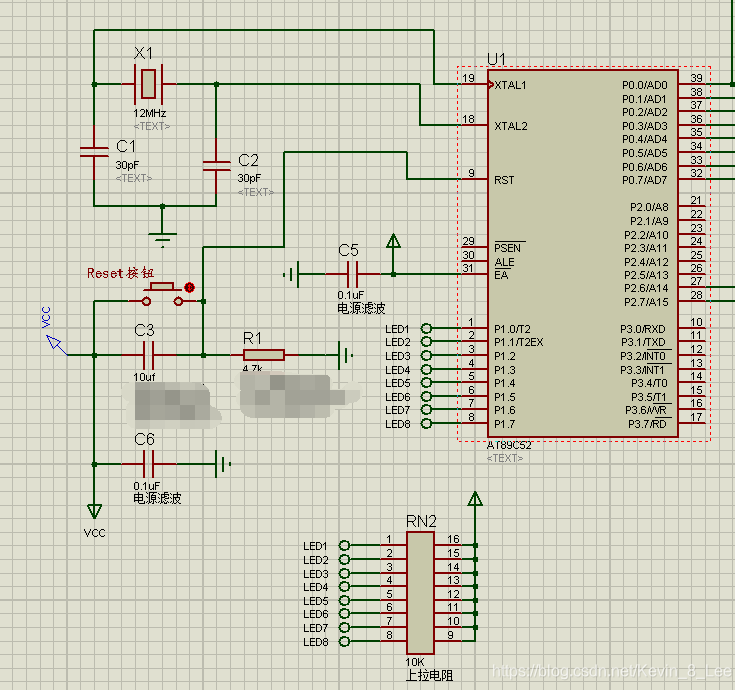Click the EA pin label on U1
The width and height of the screenshot is (742, 690).
pyautogui.click(x=501, y=275)
